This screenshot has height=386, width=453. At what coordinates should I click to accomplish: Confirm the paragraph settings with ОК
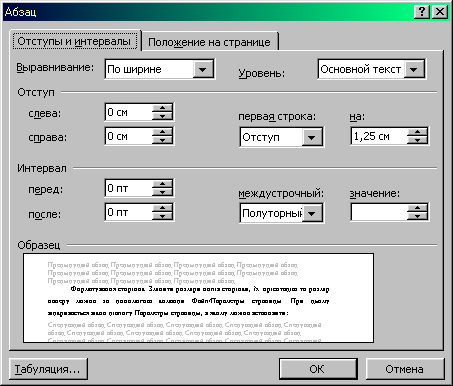[x=318, y=369]
